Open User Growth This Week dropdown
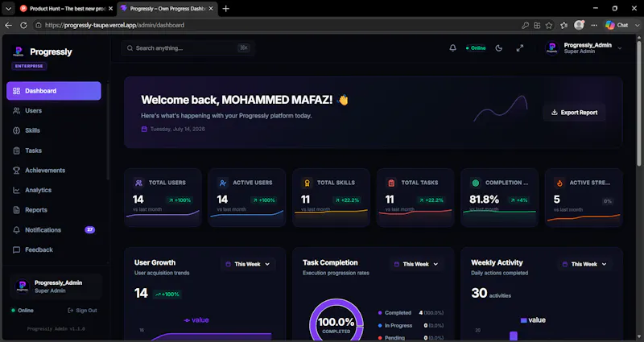 (x=248, y=264)
